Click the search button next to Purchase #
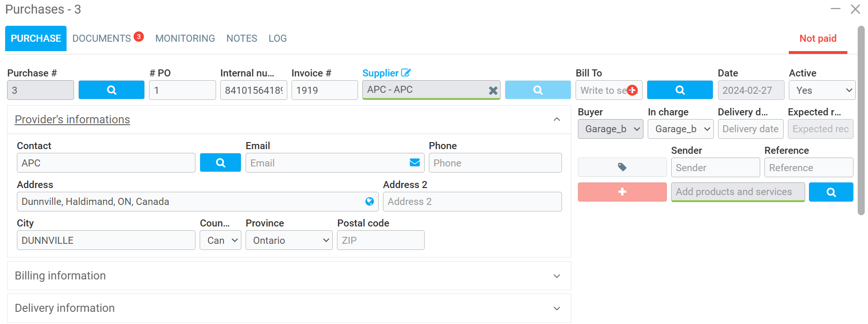868x324 pixels. pyautogui.click(x=111, y=90)
